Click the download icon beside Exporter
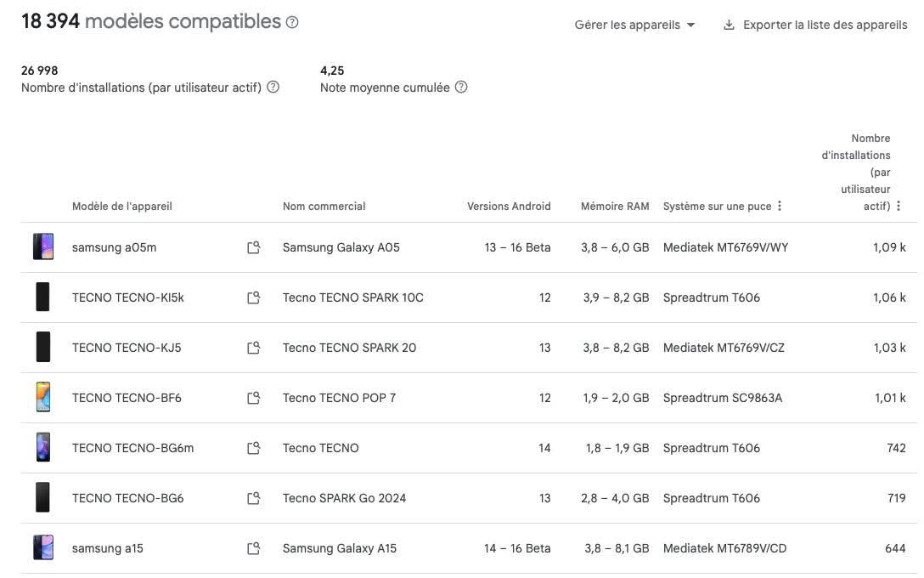Image resolution: width=924 pixels, height=578 pixels. click(729, 25)
